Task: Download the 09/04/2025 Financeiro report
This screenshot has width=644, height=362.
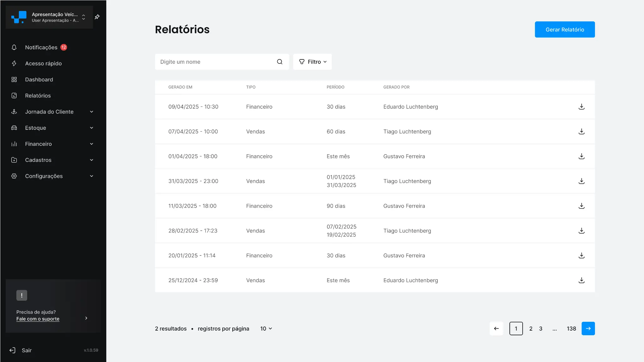Action: coord(581,107)
